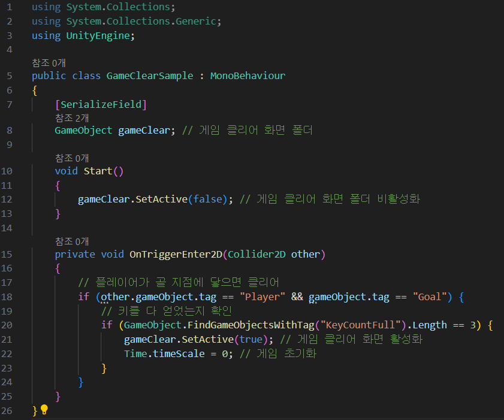The image size is (504, 420).
Task: Open '참조 0개' CodeLens above GameClearSample class
Action: click(49, 63)
